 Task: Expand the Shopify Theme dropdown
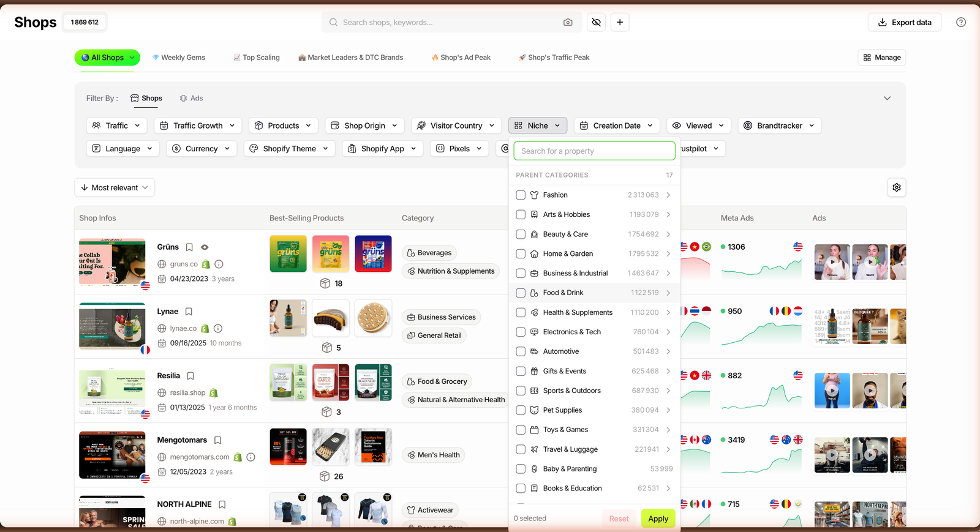[290, 149]
